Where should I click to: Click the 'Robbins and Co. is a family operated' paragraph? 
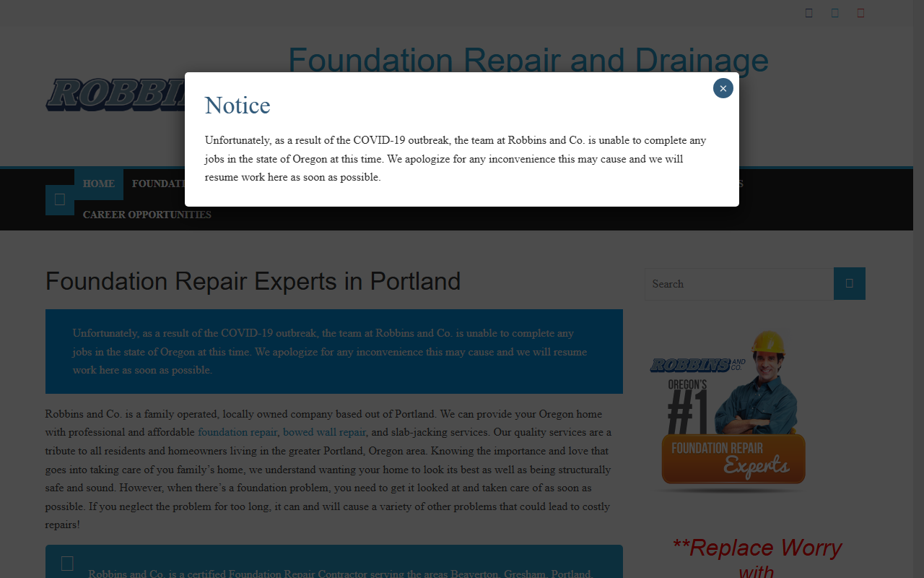click(x=328, y=469)
